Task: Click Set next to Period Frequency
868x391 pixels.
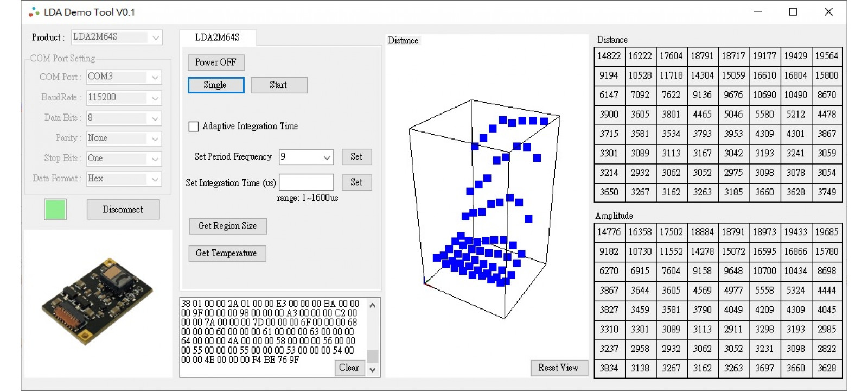Action: [356, 157]
